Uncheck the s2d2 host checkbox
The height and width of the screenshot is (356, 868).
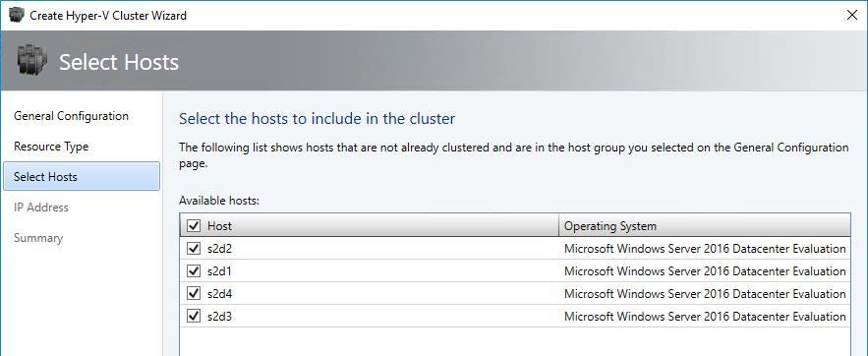(x=194, y=249)
